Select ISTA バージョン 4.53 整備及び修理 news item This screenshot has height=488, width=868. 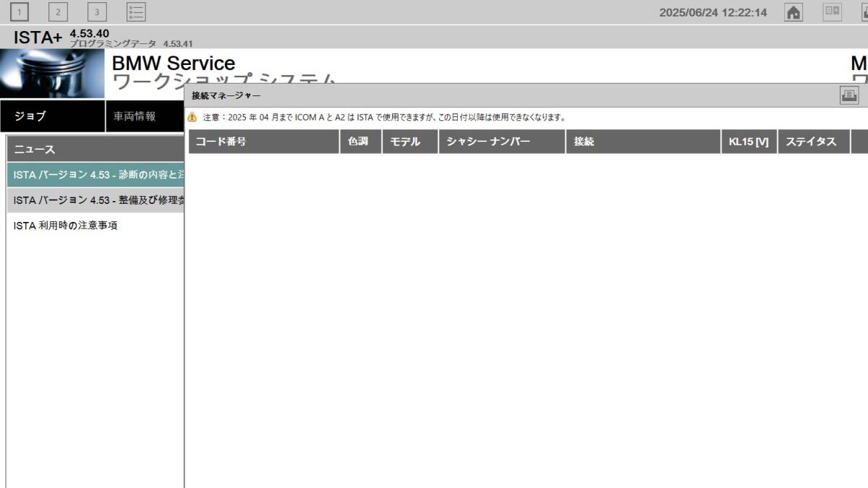(95, 200)
